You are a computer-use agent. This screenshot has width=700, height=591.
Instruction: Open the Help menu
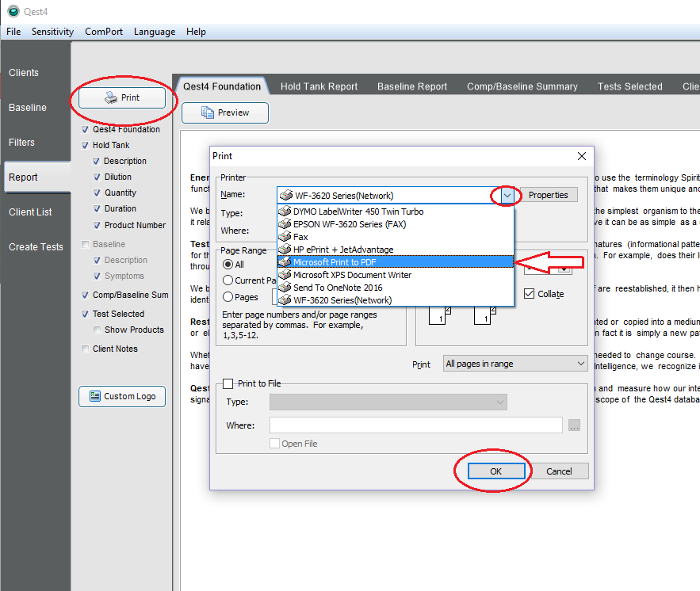[196, 32]
